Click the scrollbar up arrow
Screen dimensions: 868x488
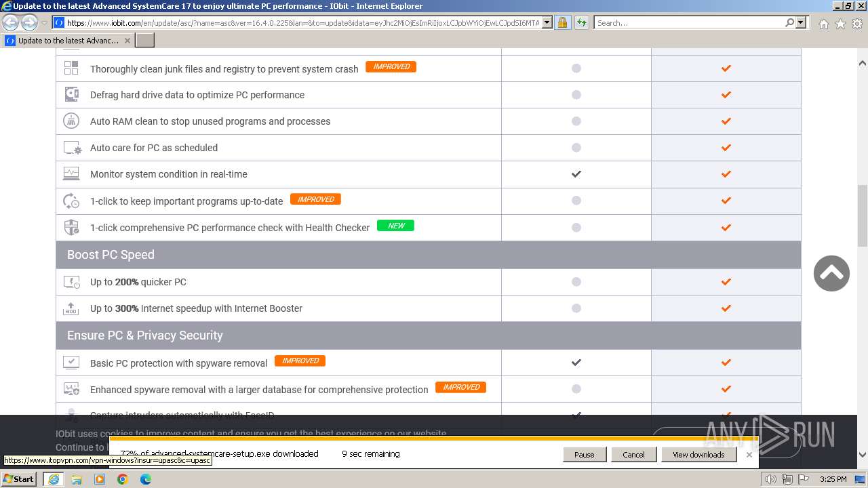863,63
